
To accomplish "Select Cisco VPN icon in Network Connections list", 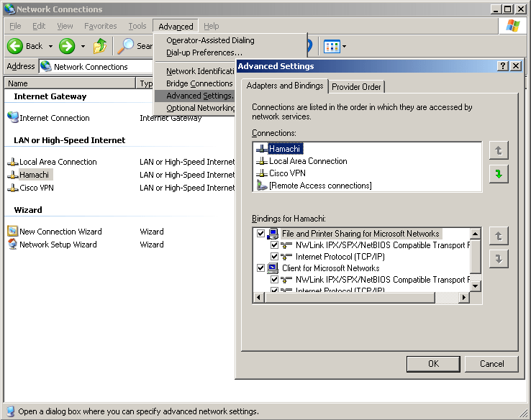I will tap(13, 188).
